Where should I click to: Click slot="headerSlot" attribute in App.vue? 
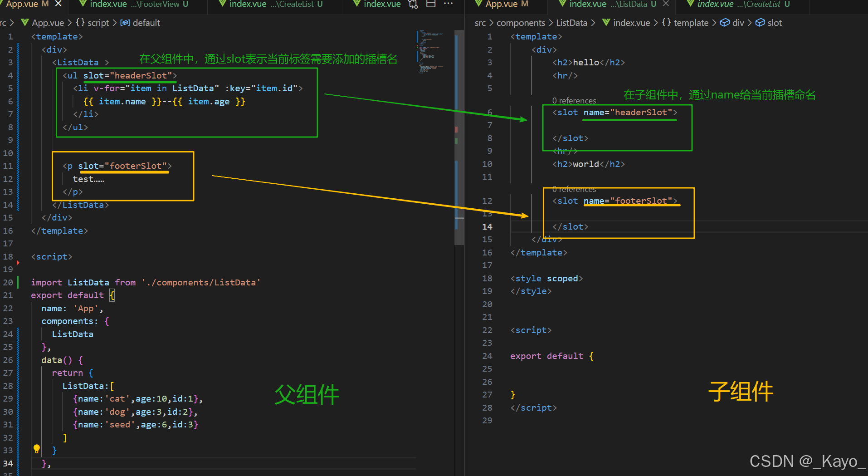pos(127,75)
